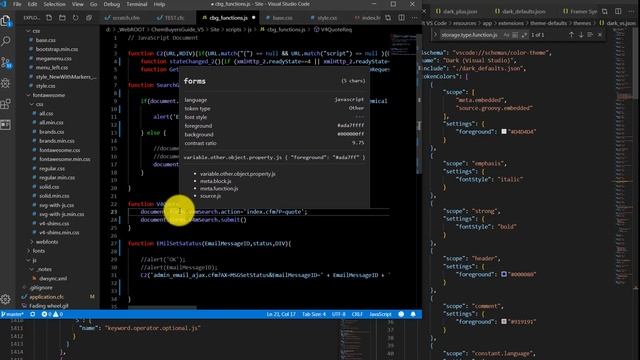Collapse the _notes folder
The image size is (640, 360).
31,269
